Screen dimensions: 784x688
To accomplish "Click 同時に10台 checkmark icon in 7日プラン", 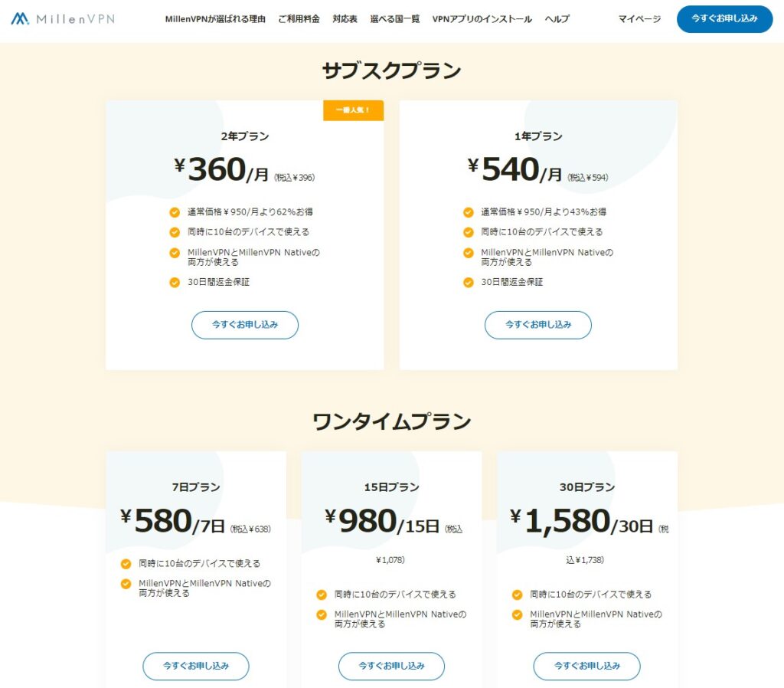I will tap(126, 564).
